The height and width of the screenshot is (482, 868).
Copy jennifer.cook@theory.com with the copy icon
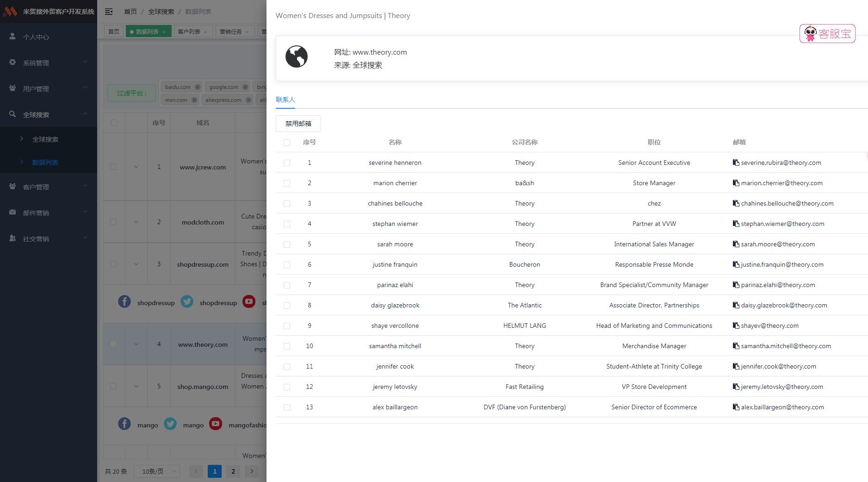(736, 366)
